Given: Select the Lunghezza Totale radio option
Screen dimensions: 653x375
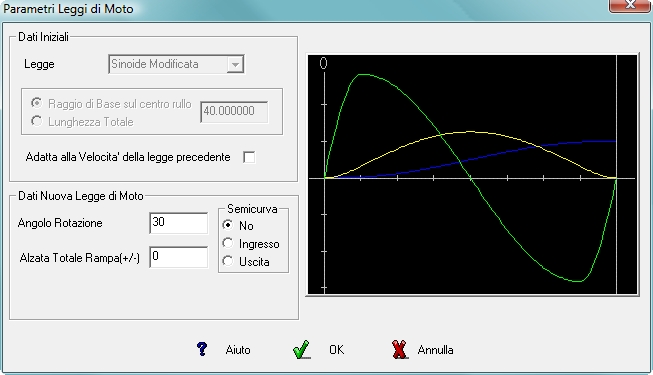Looking at the screenshot, I should (x=37, y=121).
